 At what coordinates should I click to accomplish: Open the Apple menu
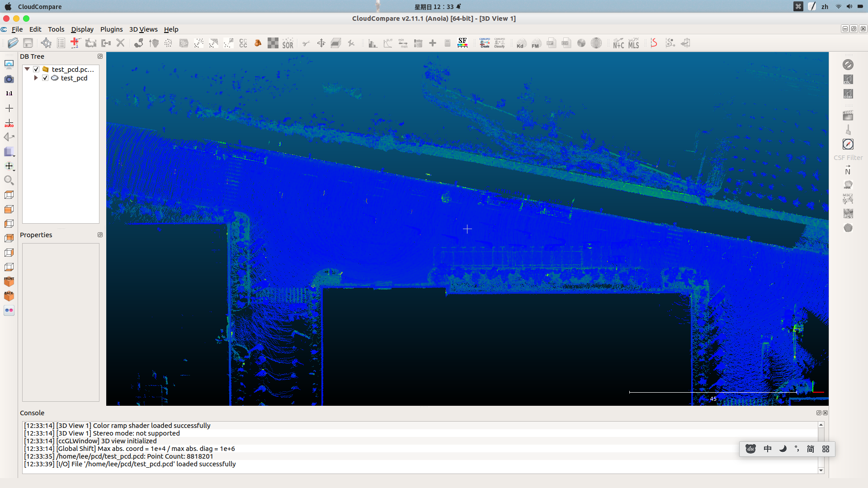click(x=8, y=6)
